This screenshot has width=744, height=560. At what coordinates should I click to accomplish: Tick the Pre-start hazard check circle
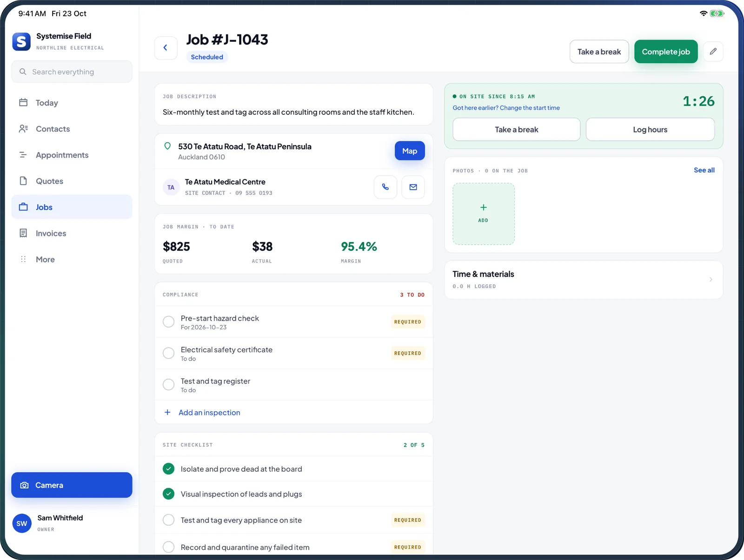point(168,322)
